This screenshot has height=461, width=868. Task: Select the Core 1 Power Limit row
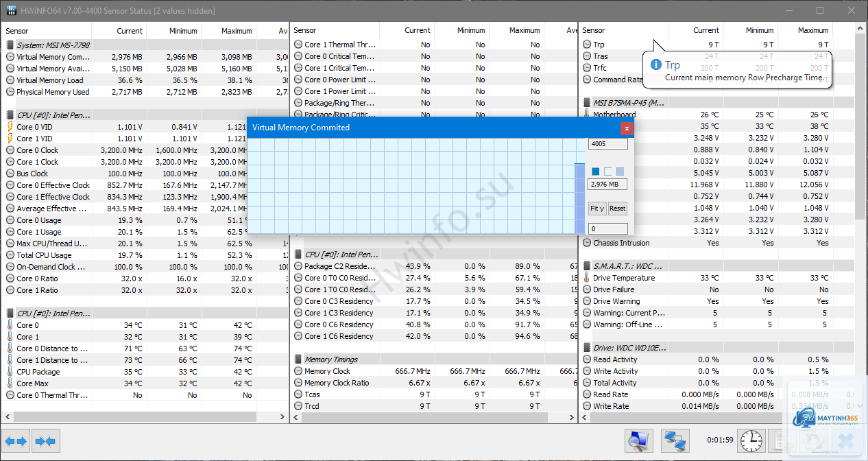(435, 91)
